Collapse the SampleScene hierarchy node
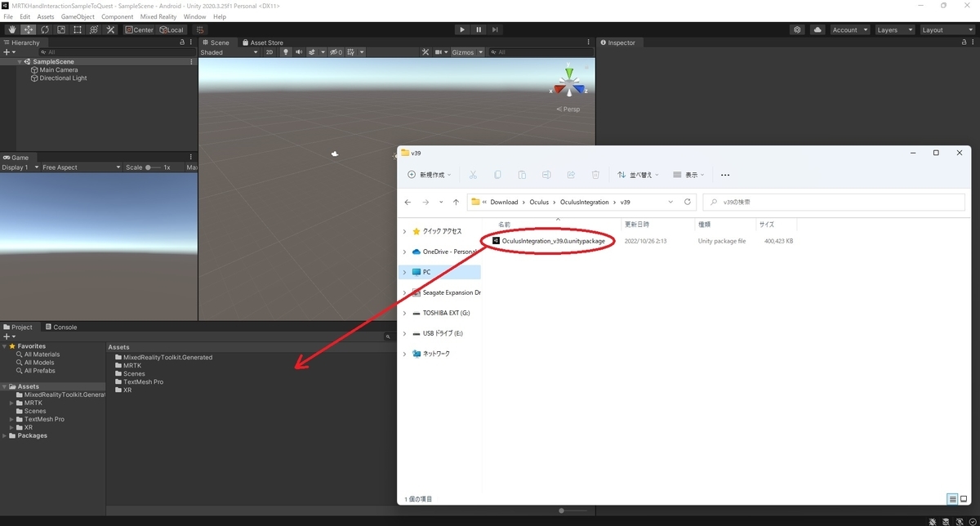This screenshot has height=526, width=980. pyautogui.click(x=20, y=62)
